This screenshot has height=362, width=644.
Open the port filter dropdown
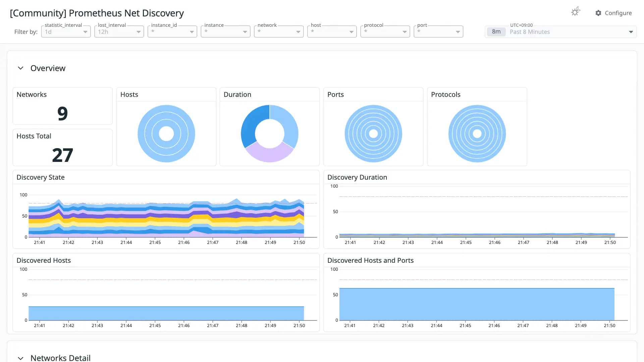(438, 32)
